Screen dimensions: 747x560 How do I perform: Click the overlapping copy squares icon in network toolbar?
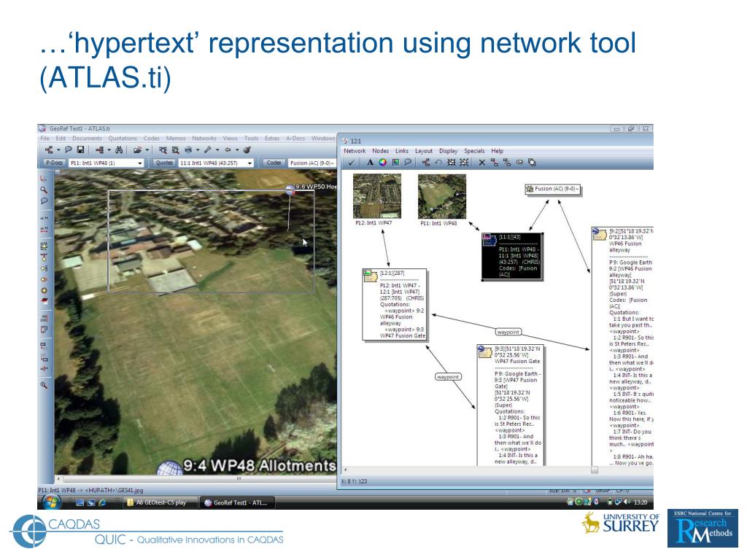coord(532,163)
